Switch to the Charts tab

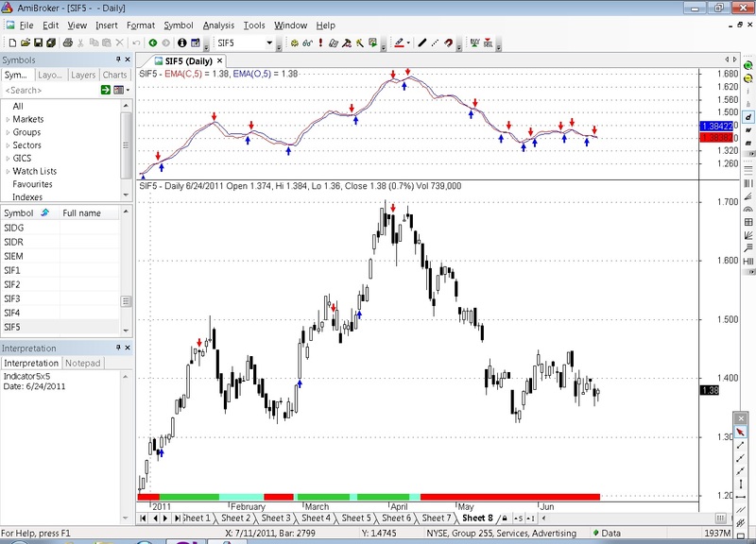pyautogui.click(x=114, y=75)
